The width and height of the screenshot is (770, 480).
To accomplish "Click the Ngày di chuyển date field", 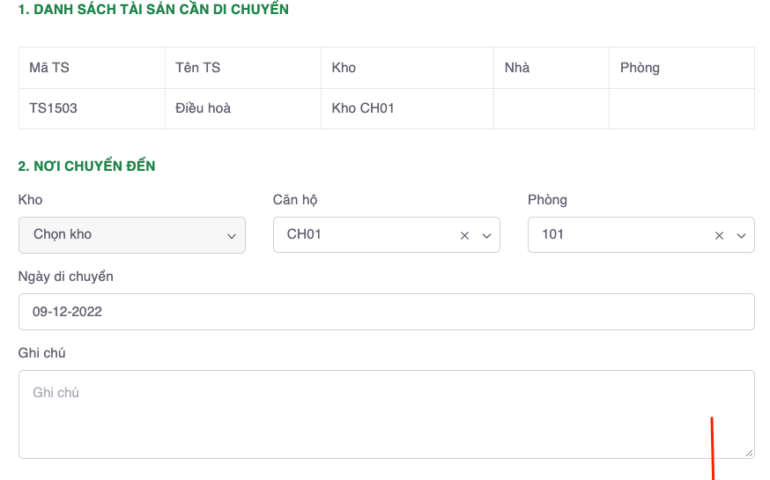I will (386, 312).
